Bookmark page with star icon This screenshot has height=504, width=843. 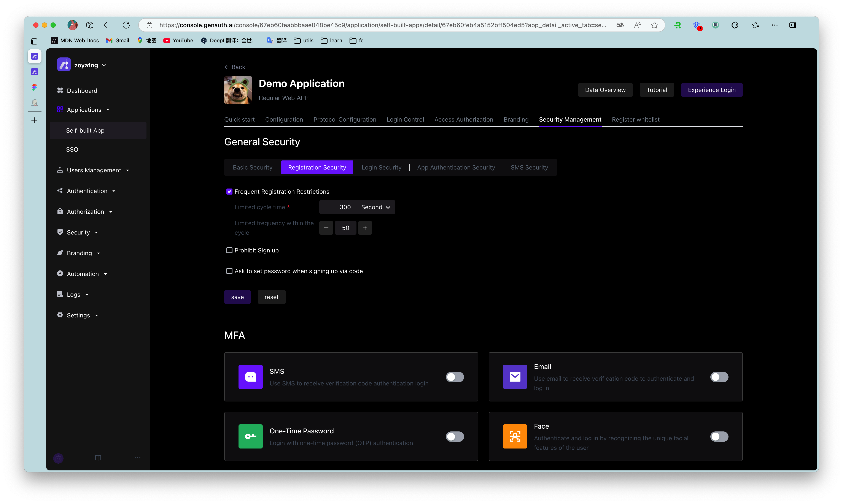coord(655,25)
